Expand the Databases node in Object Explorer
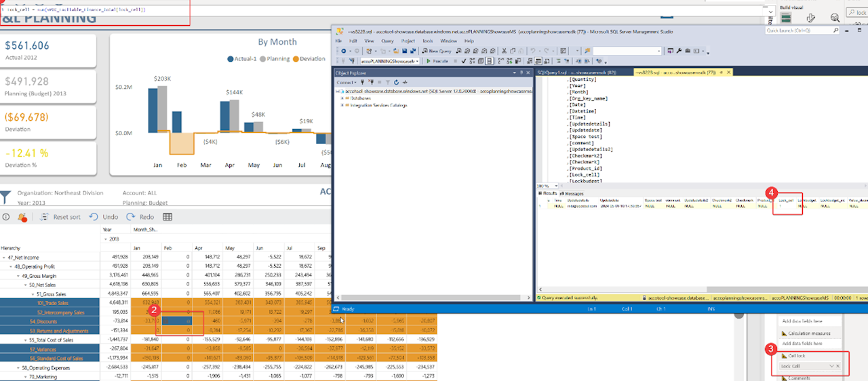Image resolution: width=868 pixels, height=381 pixels. click(x=342, y=98)
